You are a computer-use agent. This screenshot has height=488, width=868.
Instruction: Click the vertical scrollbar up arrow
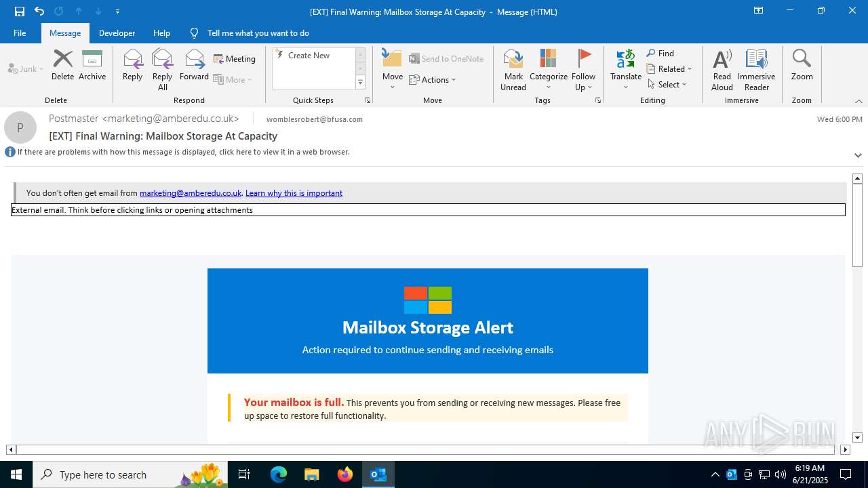click(x=857, y=178)
